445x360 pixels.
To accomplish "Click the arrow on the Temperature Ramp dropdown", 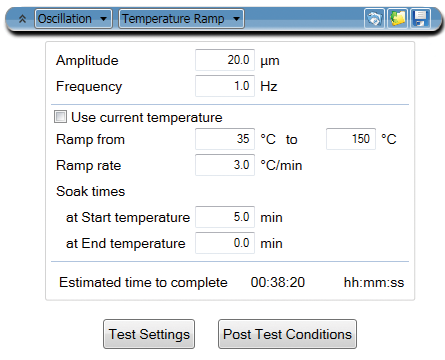I will point(236,19).
